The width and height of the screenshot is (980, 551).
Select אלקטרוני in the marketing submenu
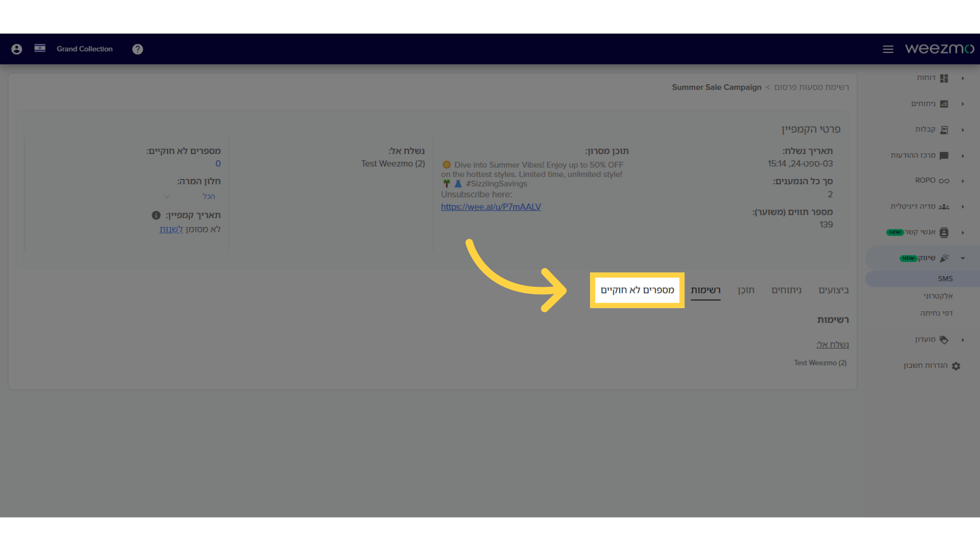coord(938,296)
